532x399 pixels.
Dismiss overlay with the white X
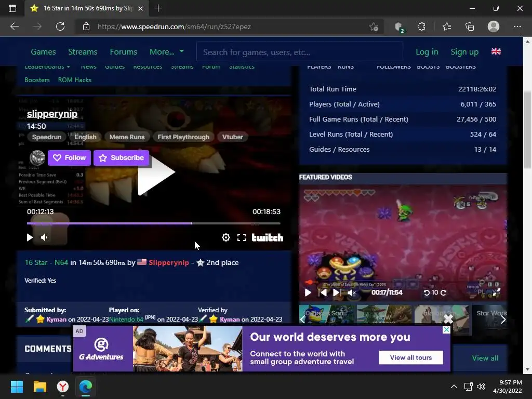[x=448, y=319]
